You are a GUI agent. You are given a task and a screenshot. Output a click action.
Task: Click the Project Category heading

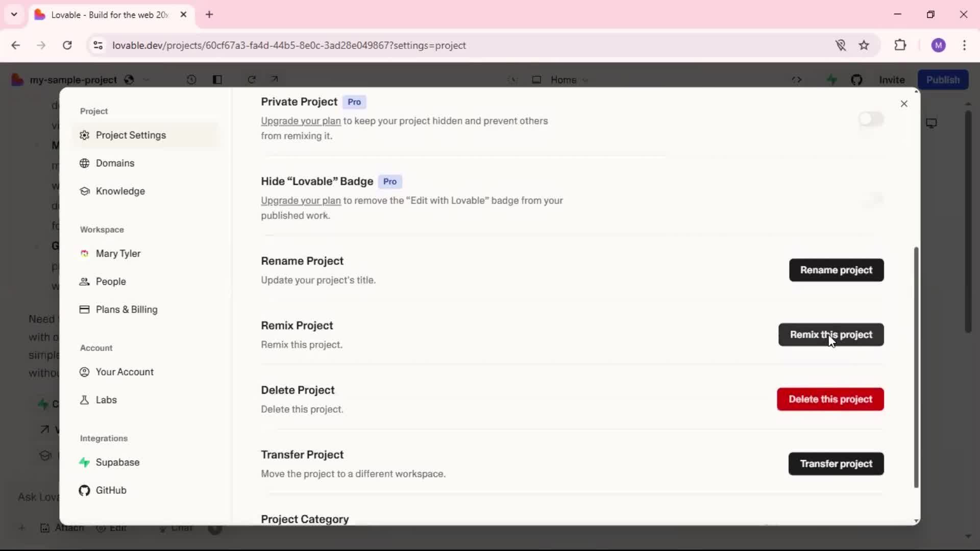(305, 519)
